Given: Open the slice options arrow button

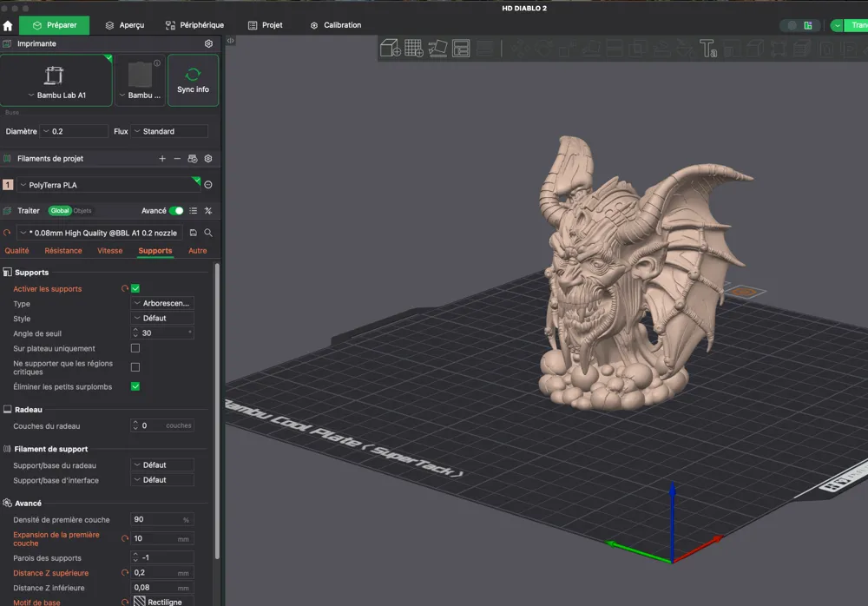Looking at the screenshot, I should click(x=837, y=25).
